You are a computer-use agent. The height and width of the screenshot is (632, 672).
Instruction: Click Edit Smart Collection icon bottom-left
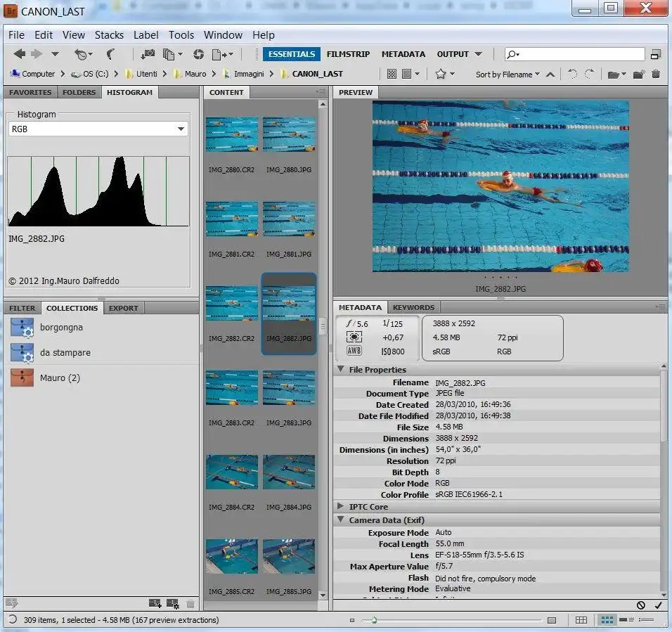click(11, 603)
